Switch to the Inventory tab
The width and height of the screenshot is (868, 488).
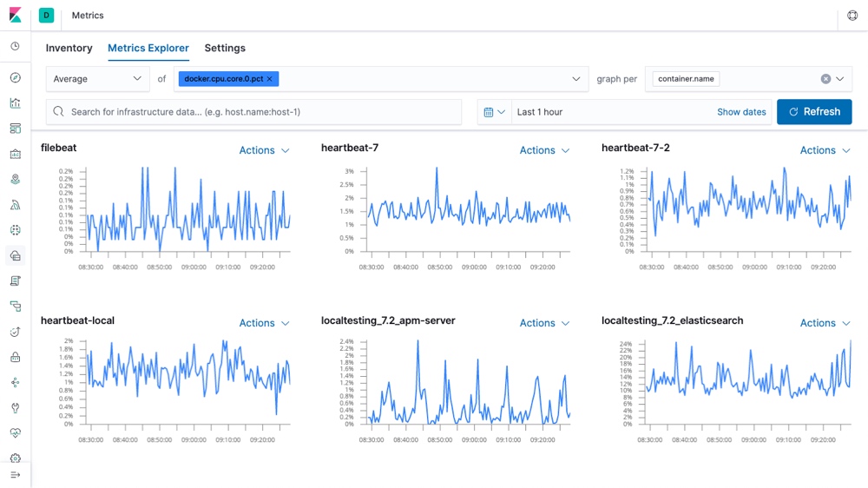point(69,49)
